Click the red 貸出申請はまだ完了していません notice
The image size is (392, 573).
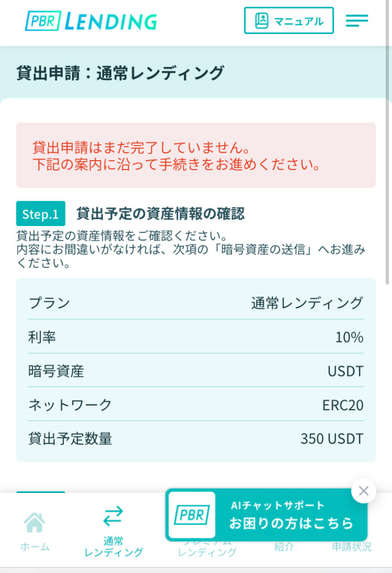tap(196, 156)
